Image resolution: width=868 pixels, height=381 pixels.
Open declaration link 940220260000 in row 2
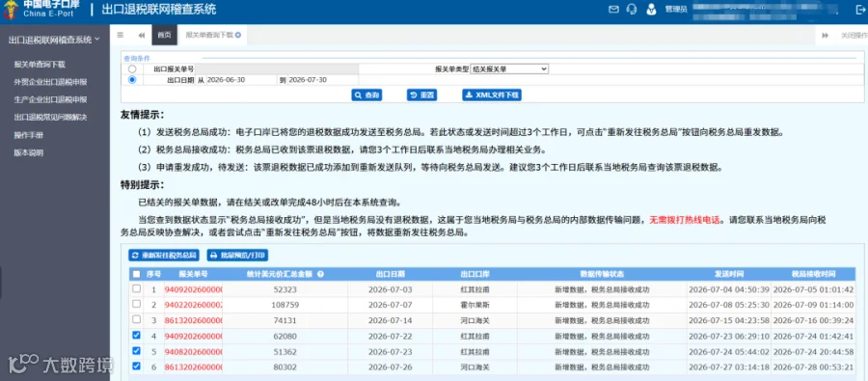coord(193,305)
